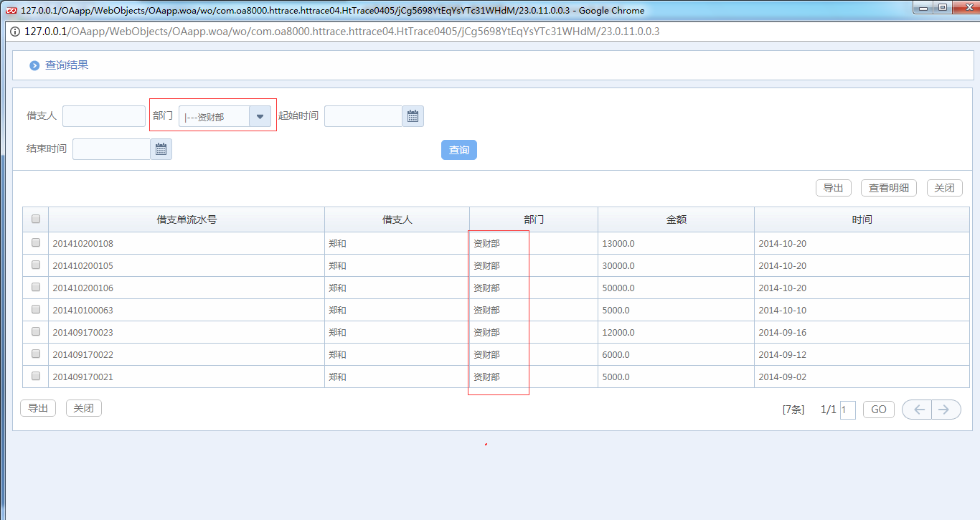Go to the previous page arrow

918,410
